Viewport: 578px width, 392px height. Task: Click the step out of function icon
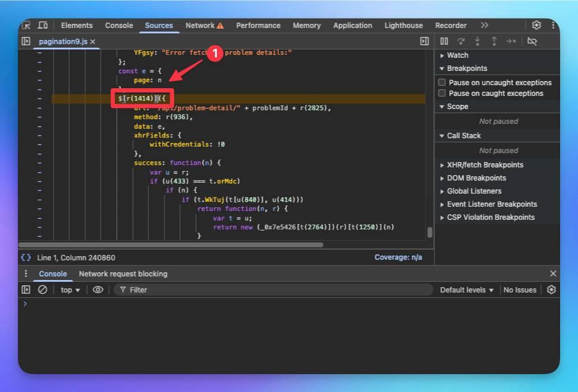coord(494,41)
